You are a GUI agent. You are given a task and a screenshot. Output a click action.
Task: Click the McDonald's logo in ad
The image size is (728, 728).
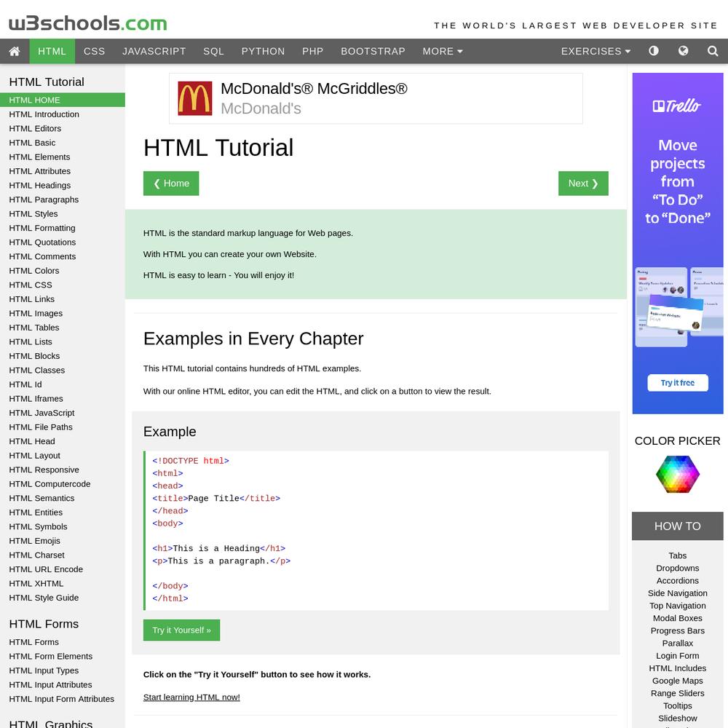tap(195, 98)
